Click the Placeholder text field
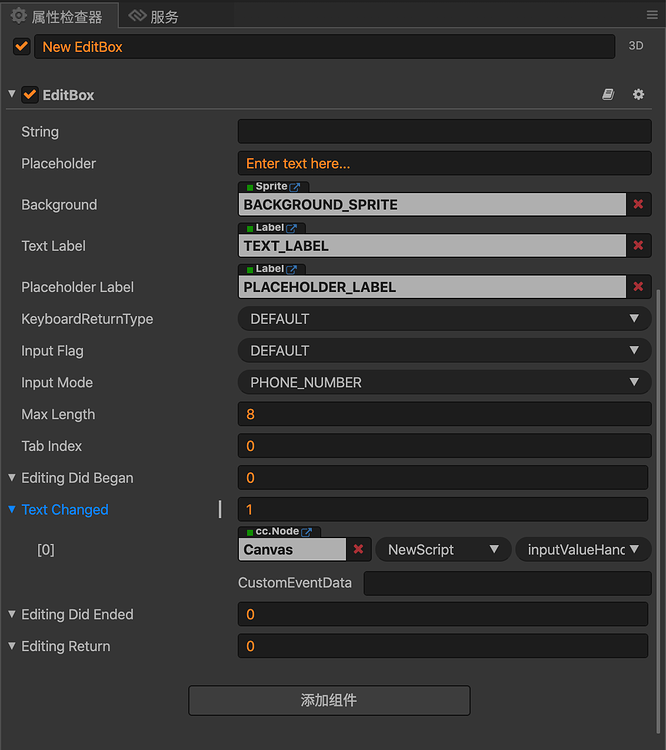This screenshot has height=750, width=666. pos(444,164)
